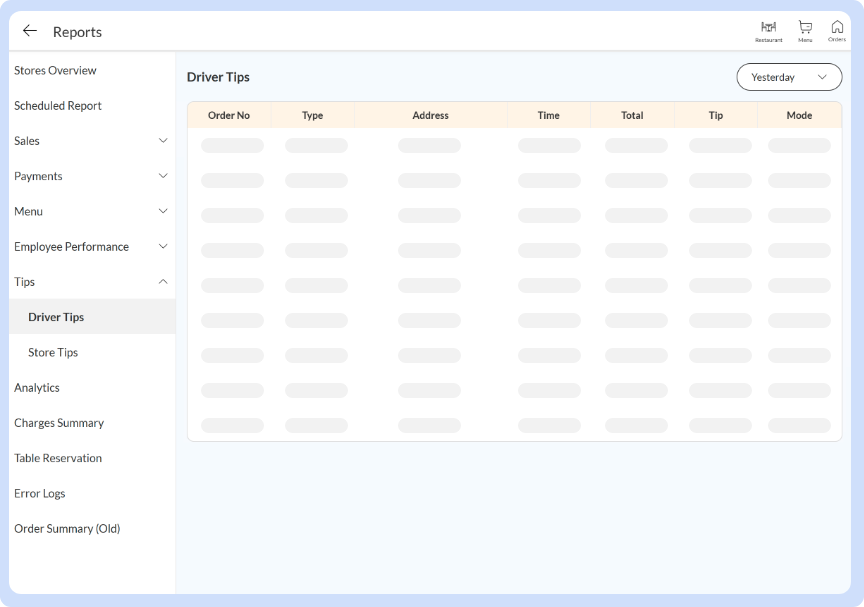
Task: Open the Table Reservation report
Action: (57, 457)
